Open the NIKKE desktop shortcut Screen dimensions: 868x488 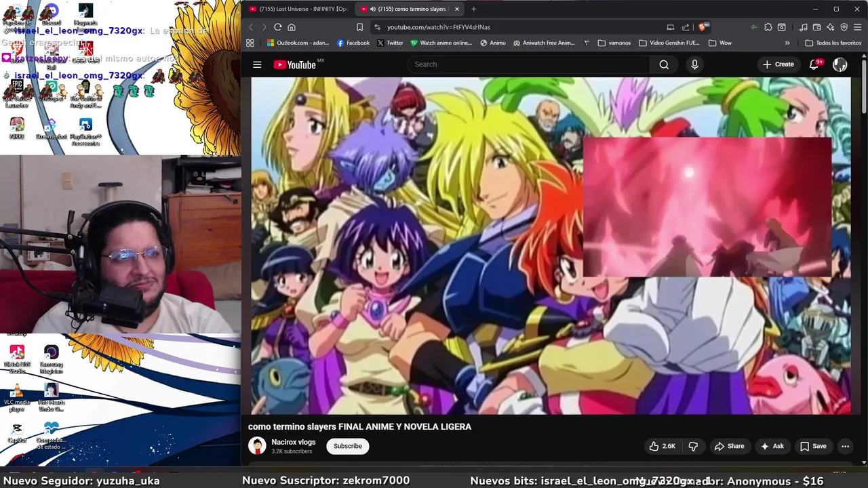17,128
